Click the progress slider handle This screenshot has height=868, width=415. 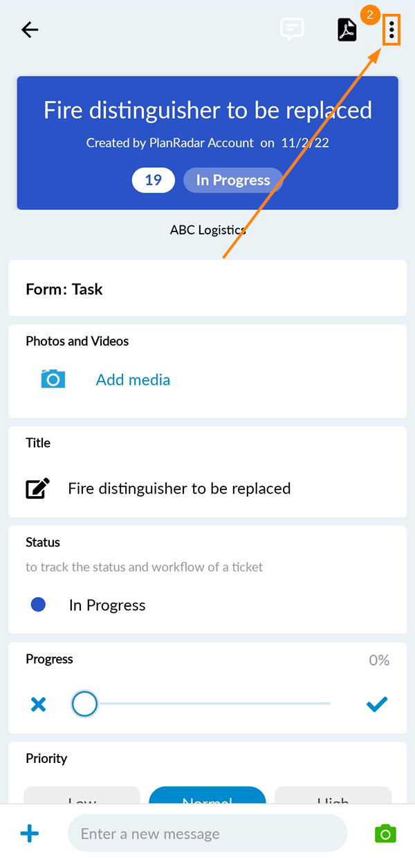click(84, 704)
